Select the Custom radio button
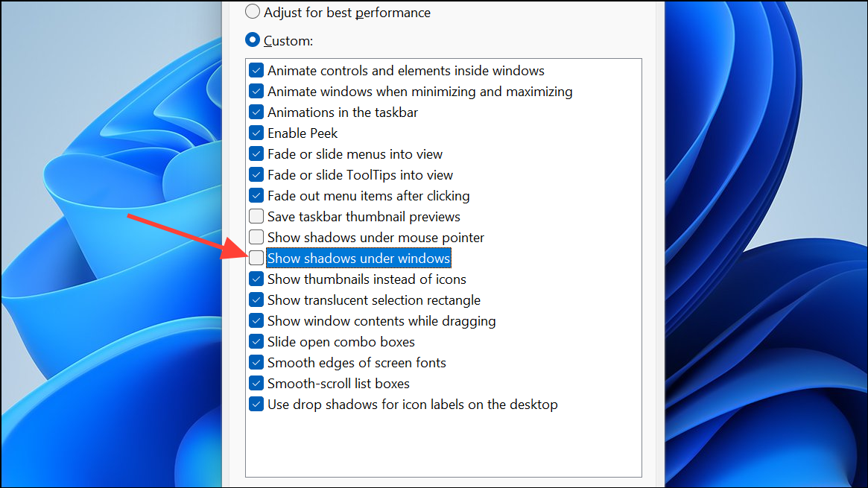This screenshot has height=488, width=868. [x=252, y=39]
